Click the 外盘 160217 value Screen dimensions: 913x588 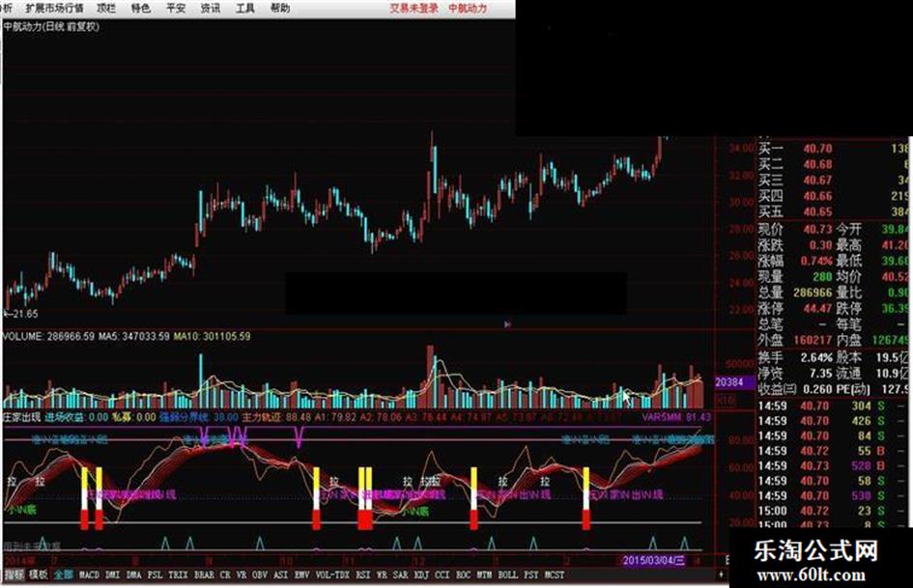point(813,340)
